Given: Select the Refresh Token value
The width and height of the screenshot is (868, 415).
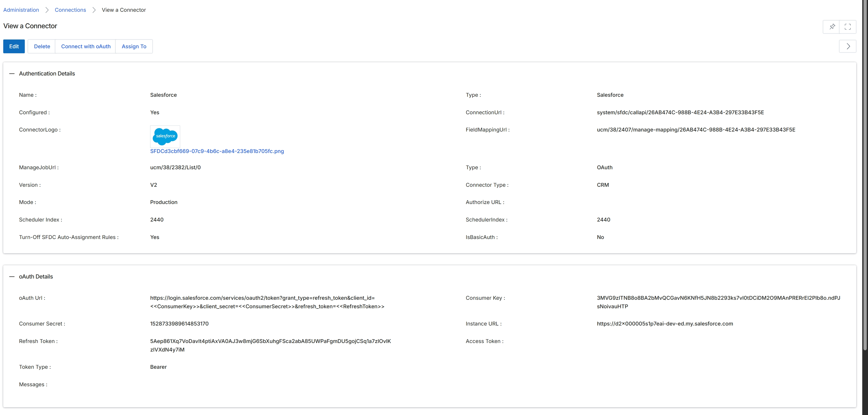Looking at the screenshot, I should pos(270,345).
